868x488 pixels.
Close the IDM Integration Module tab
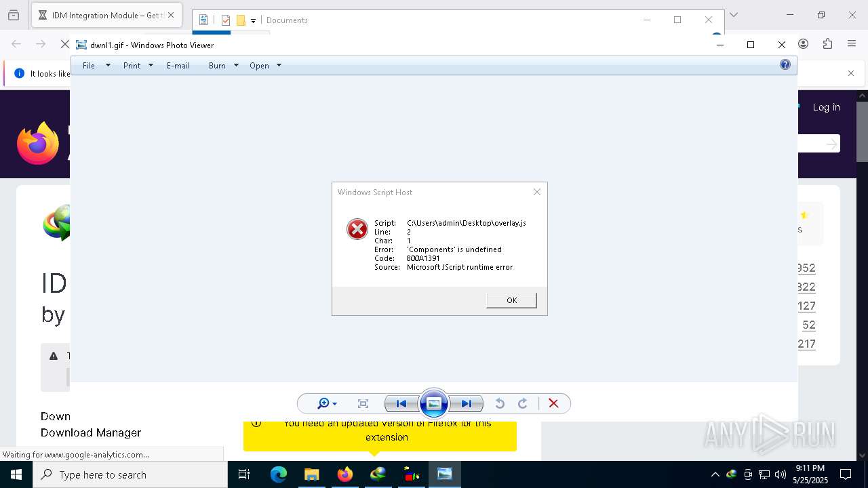click(x=170, y=15)
